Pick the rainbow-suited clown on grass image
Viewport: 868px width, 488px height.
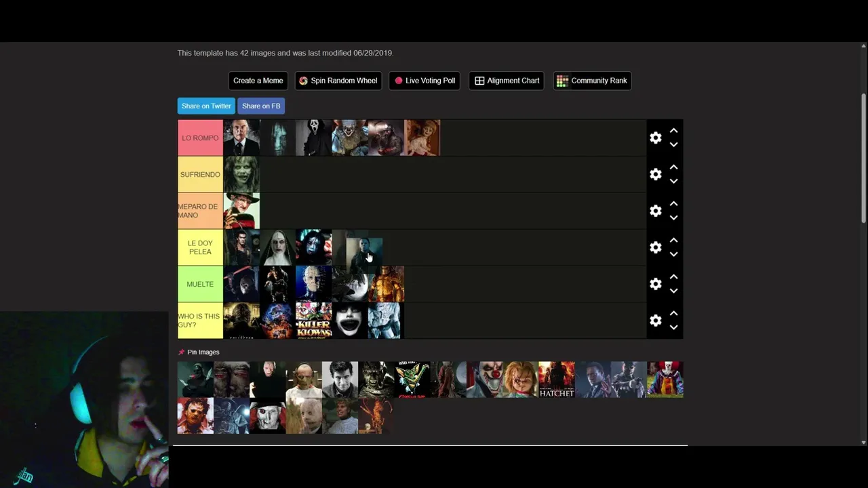click(665, 380)
